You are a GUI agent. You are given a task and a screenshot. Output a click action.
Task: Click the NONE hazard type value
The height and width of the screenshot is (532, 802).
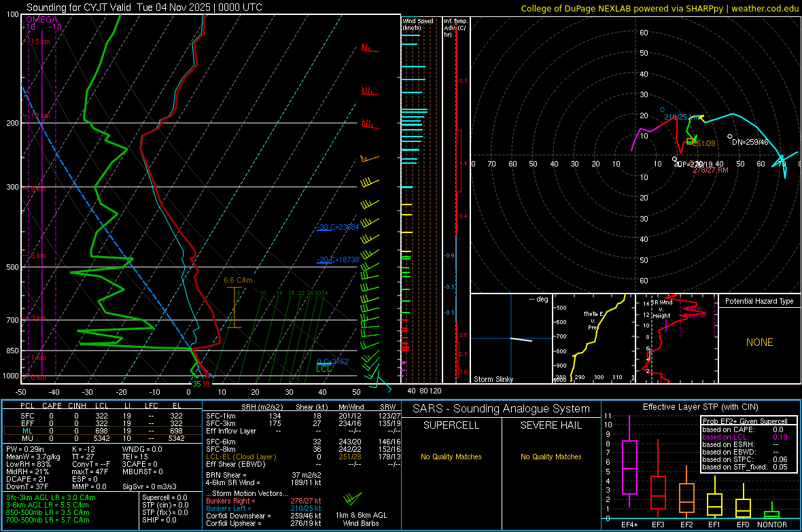[x=759, y=342]
